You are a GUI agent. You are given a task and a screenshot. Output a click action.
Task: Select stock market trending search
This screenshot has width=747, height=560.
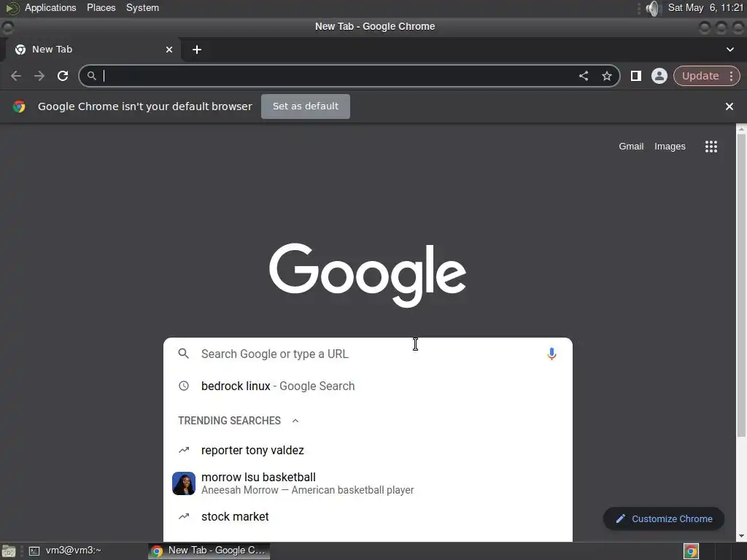click(x=368, y=517)
